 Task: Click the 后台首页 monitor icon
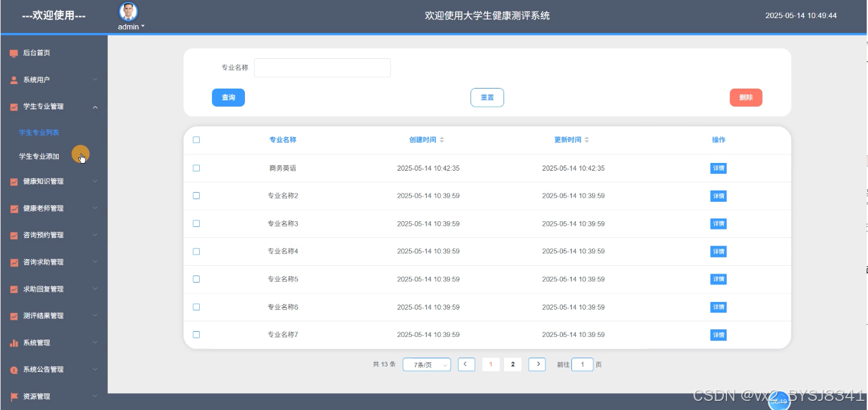coord(14,53)
